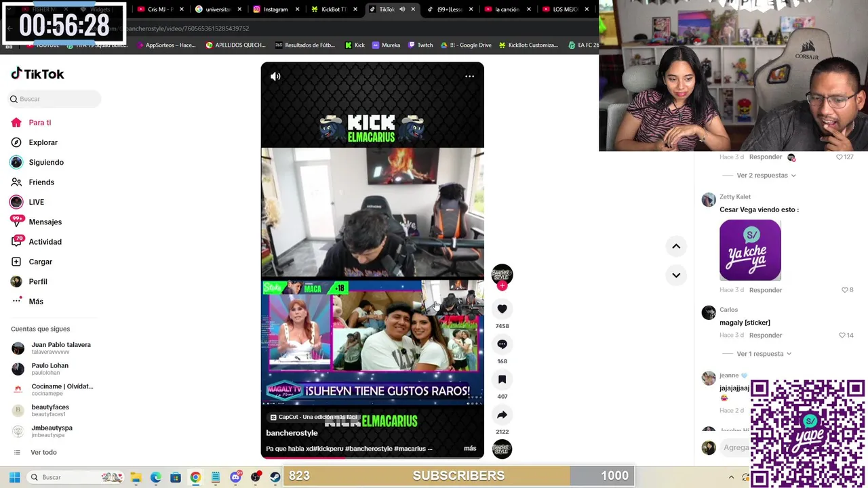Go to the next video with down arrow
Image resolution: width=868 pixels, height=488 pixels.
click(x=676, y=275)
